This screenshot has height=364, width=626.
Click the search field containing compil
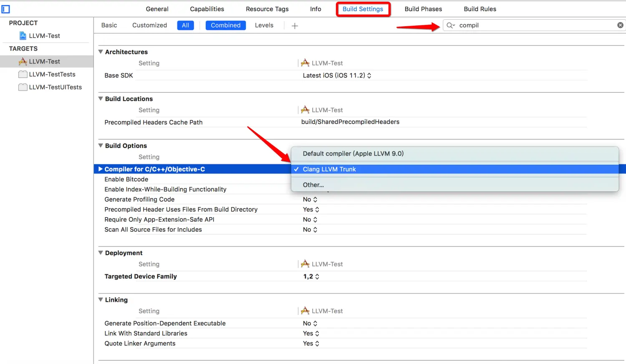pyautogui.click(x=534, y=25)
